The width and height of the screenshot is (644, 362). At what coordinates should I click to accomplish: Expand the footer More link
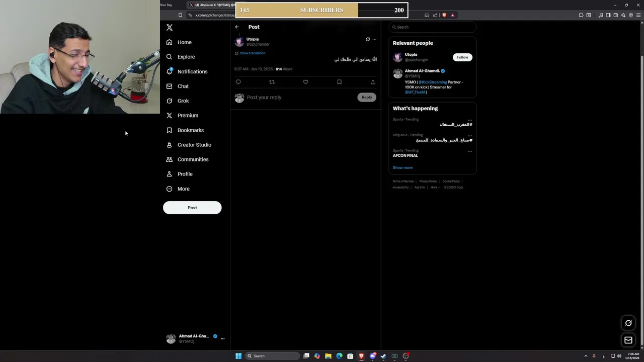tap(435, 187)
